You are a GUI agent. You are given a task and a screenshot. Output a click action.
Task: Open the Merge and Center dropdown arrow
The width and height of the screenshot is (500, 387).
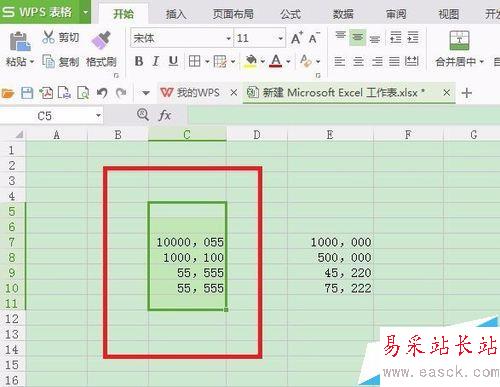[481, 62]
